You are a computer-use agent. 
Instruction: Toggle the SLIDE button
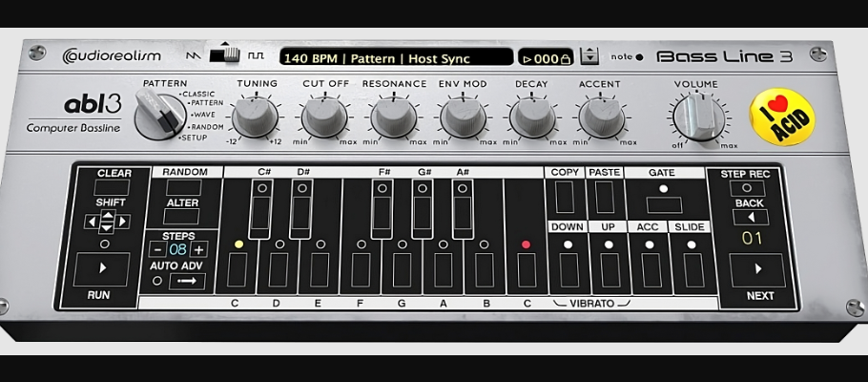pyautogui.click(x=693, y=270)
